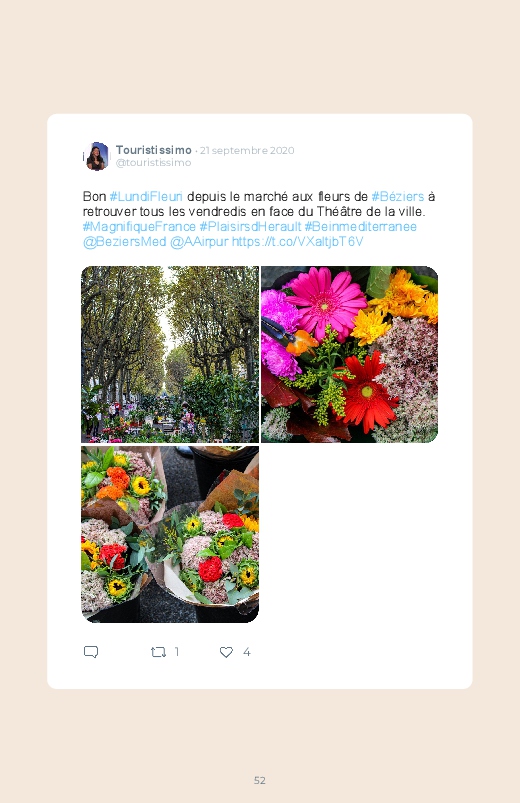
Task: Open the Touristissimo profile avatar
Action: pyautogui.click(x=96, y=156)
